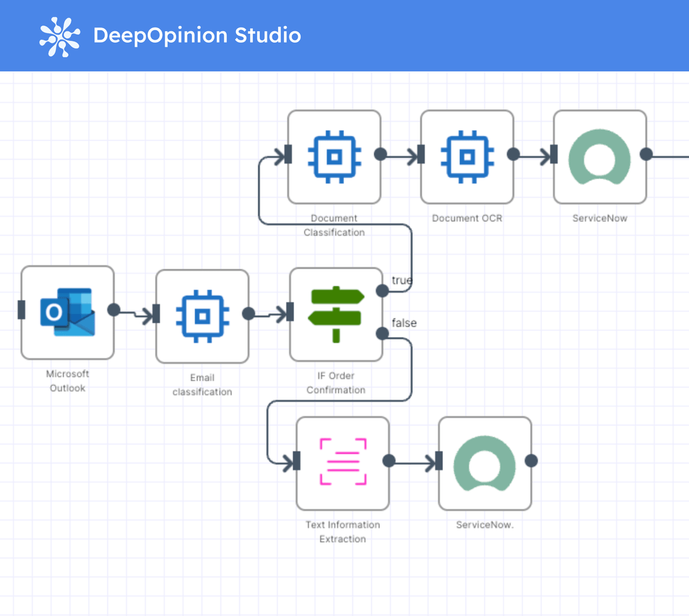Select the IF Order Confirmation signpost icon
This screenshot has width=689, height=616.
336,314
